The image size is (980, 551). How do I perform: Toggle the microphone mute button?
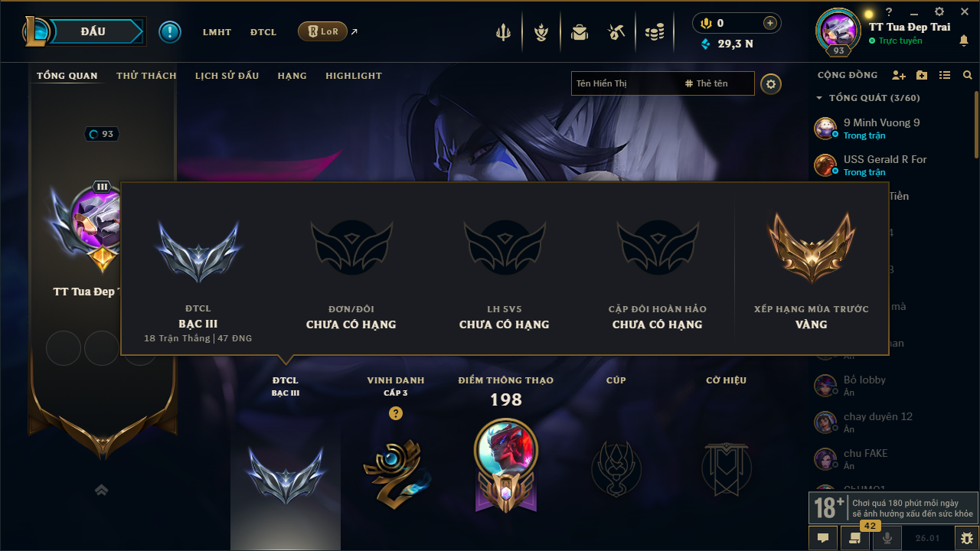[887, 538]
